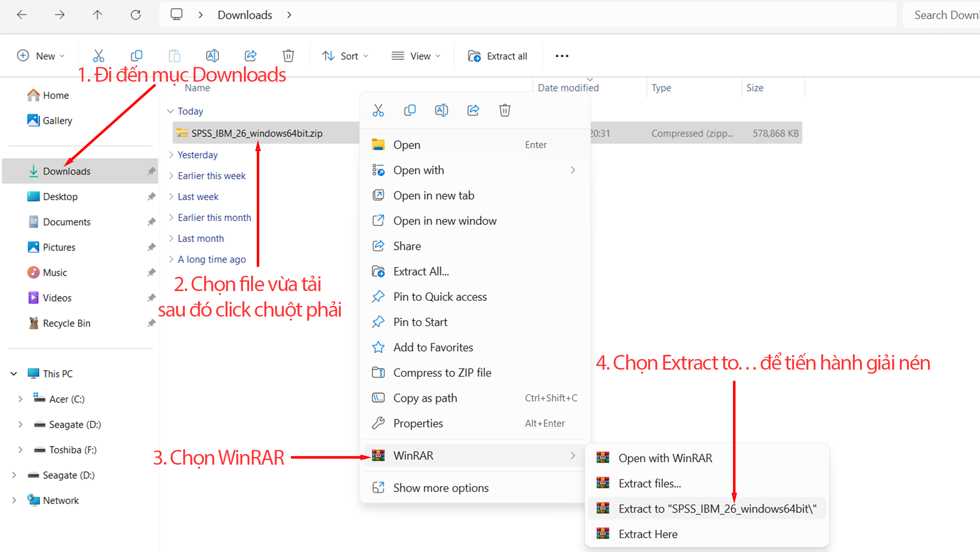The width and height of the screenshot is (980, 552).
Task: Expand the Yesterday group
Action: [170, 155]
